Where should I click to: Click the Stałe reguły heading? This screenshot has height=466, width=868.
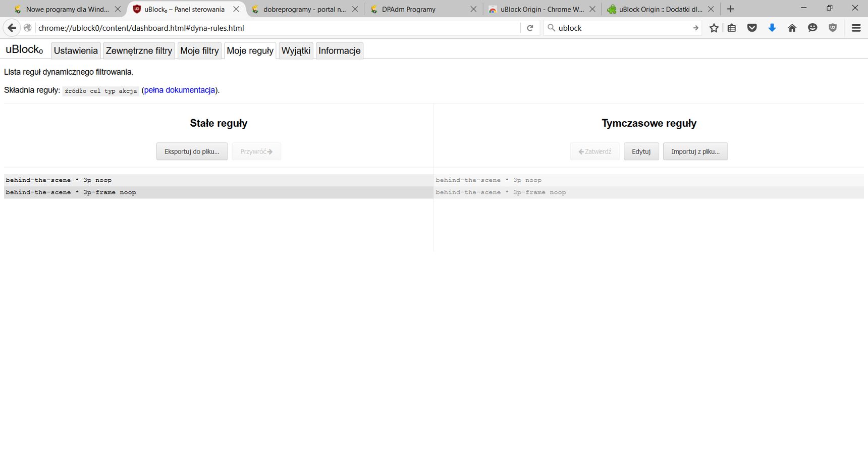pyautogui.click(x=219, y=123)
